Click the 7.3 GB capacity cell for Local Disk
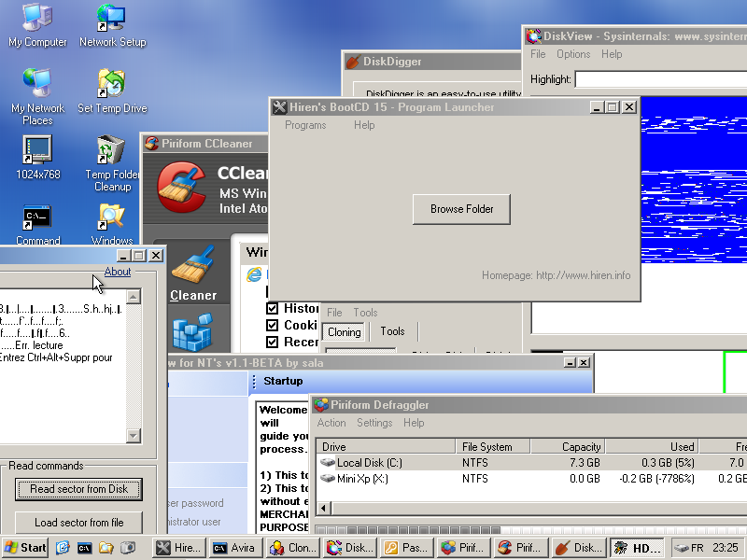The image size is (747, 560). [585, 462]
